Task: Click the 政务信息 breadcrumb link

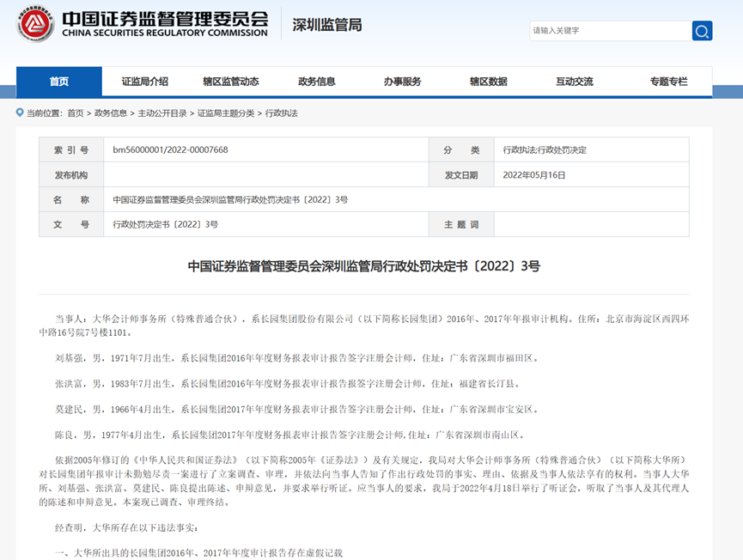Action: pyautogui.click(x=111, y=113)
